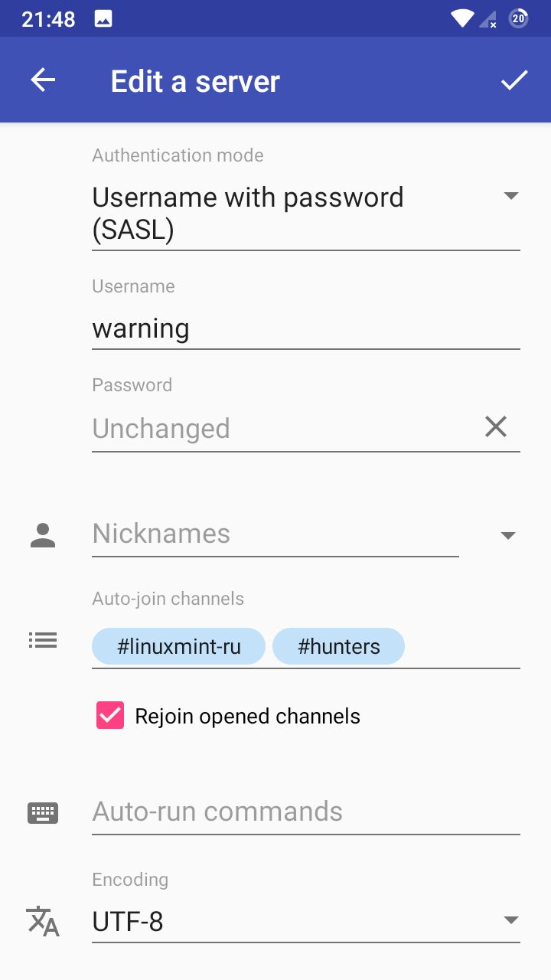Tap the back arrow icon

(x=43, y=80)
